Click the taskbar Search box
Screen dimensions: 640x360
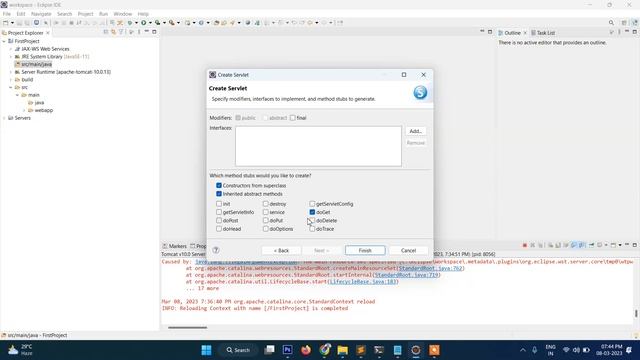tap(239, 350)
